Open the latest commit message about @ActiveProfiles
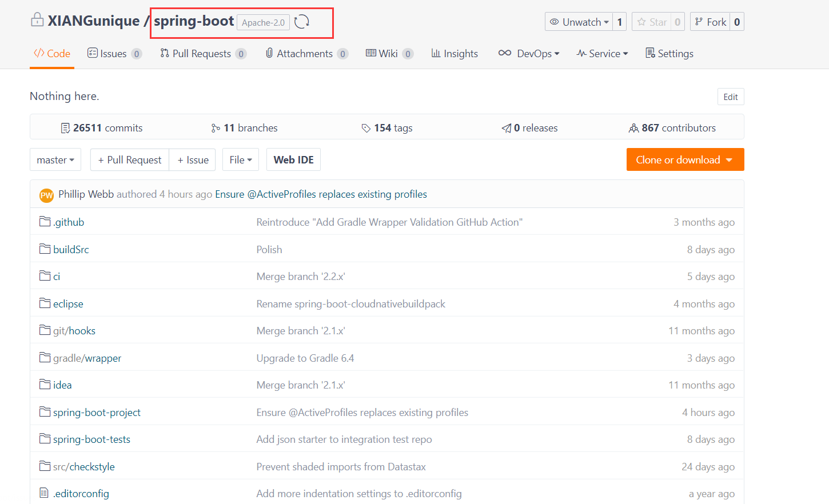Image resolution: width=829 pixels, height=504 pixels. (321, 194)
